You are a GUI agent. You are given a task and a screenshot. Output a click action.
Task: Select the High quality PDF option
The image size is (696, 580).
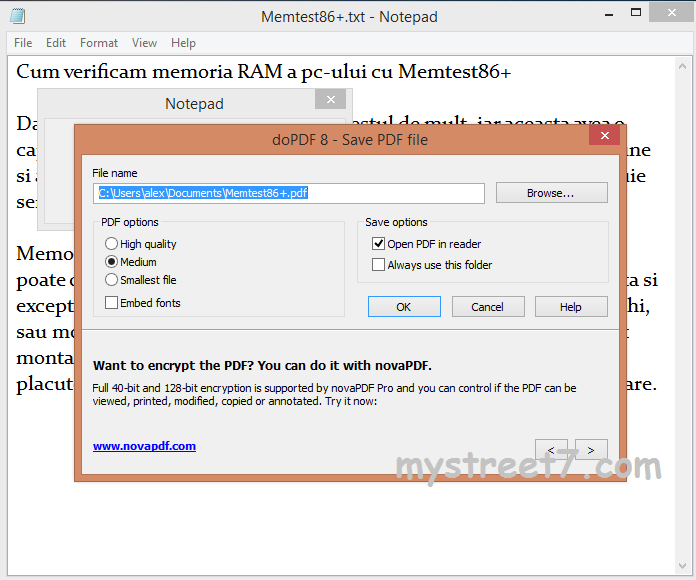click(111, 244)
